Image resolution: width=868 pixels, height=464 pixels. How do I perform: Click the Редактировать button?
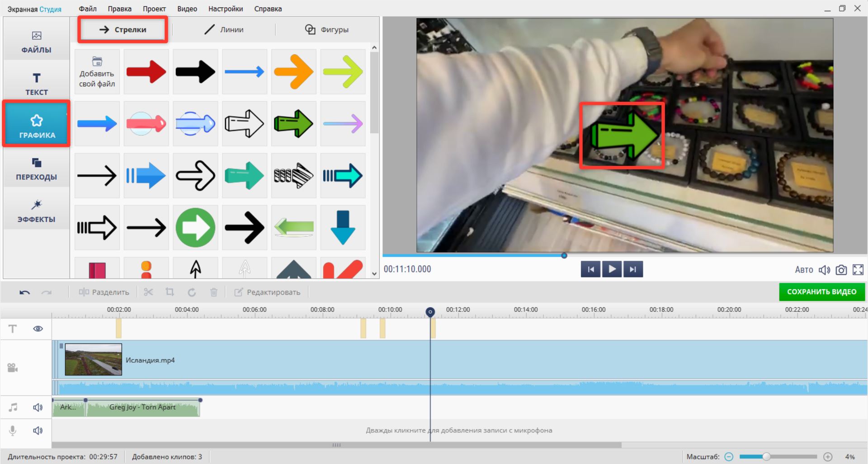tap(267, 292)
